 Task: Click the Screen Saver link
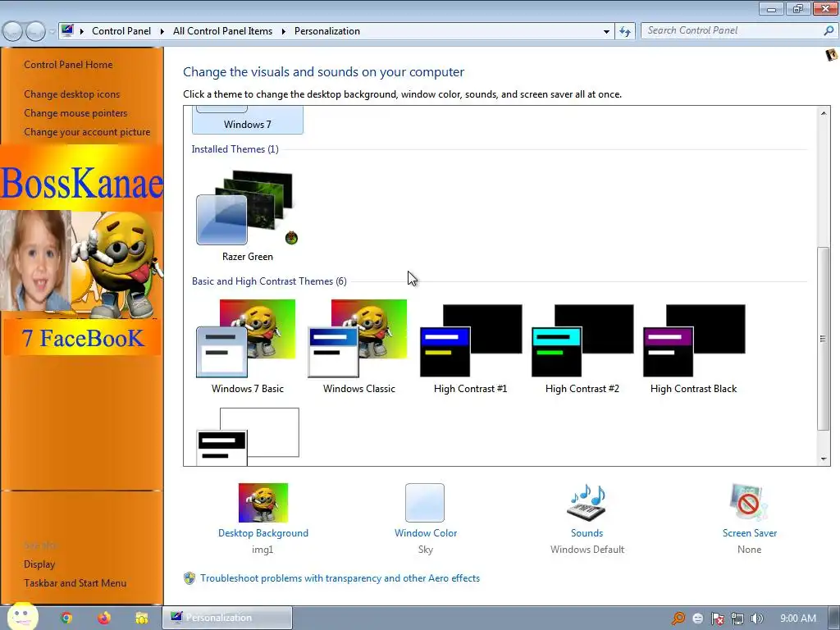[749, 533]
